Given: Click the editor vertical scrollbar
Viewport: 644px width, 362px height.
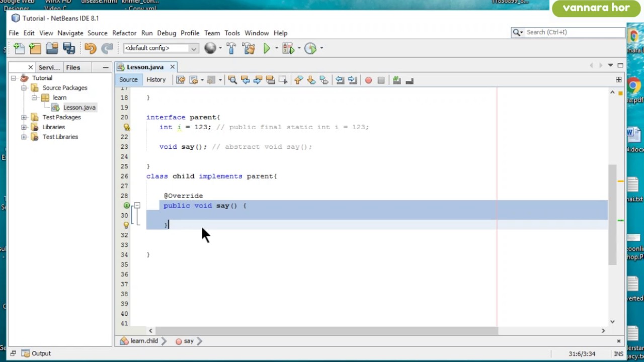Looking at the screenshot, I should pyautogui.click(x=612, y=215).
